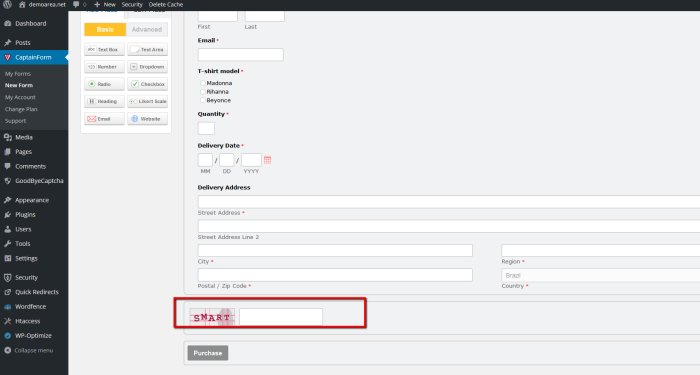Switch to the Advanced fields tab
700x375 pixels.
147,29
